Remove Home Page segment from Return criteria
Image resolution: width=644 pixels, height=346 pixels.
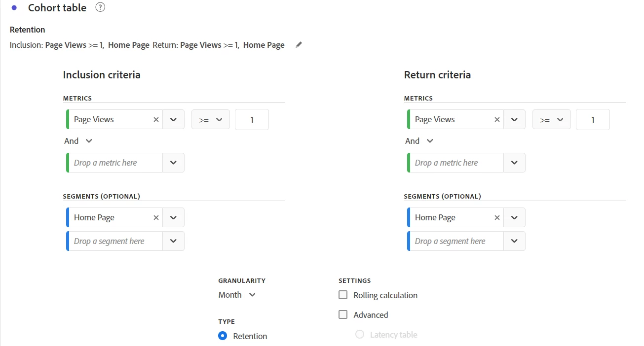(497, 217)
